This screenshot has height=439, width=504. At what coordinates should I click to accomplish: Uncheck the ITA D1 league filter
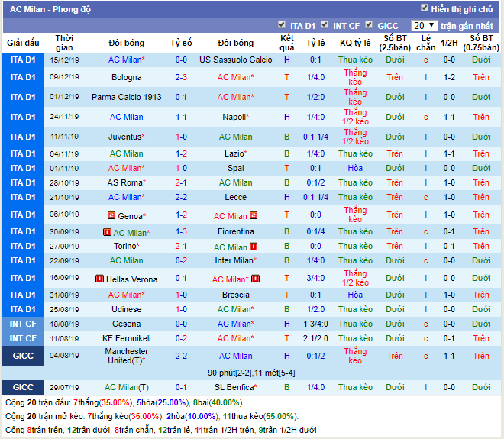point(282,24)
